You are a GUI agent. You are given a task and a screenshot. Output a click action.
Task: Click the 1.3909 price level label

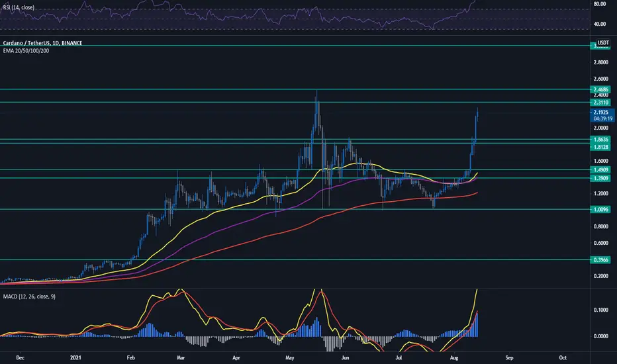[601, 178]
